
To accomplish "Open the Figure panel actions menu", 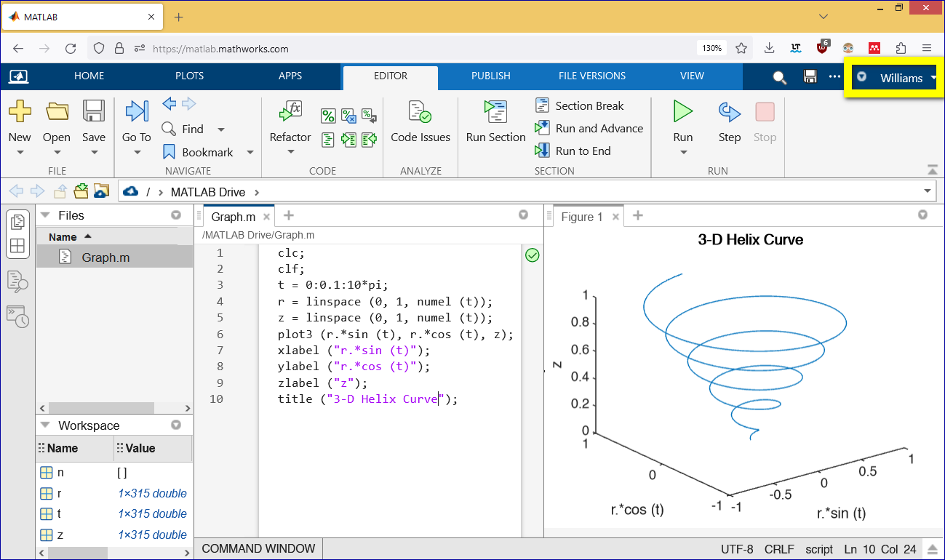I will pos(922,215).
